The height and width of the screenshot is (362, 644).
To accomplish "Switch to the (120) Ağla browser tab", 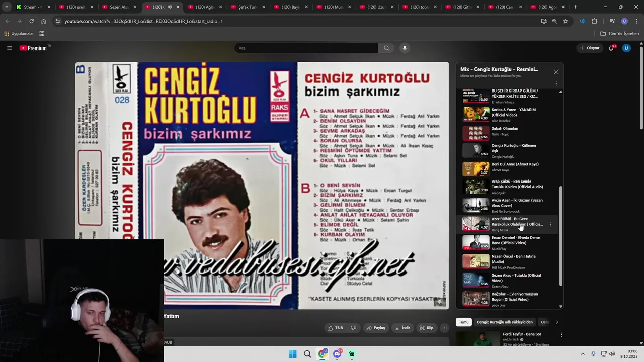I will 205,7.
